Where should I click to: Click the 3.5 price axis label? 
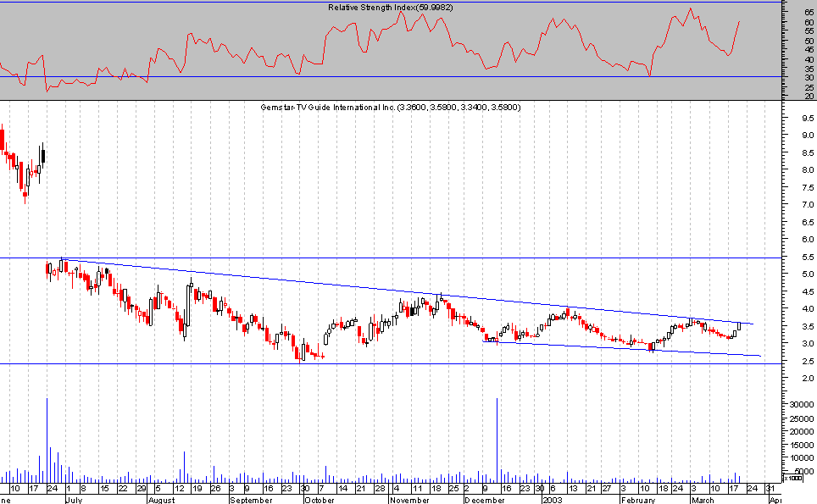pos(808,327)
